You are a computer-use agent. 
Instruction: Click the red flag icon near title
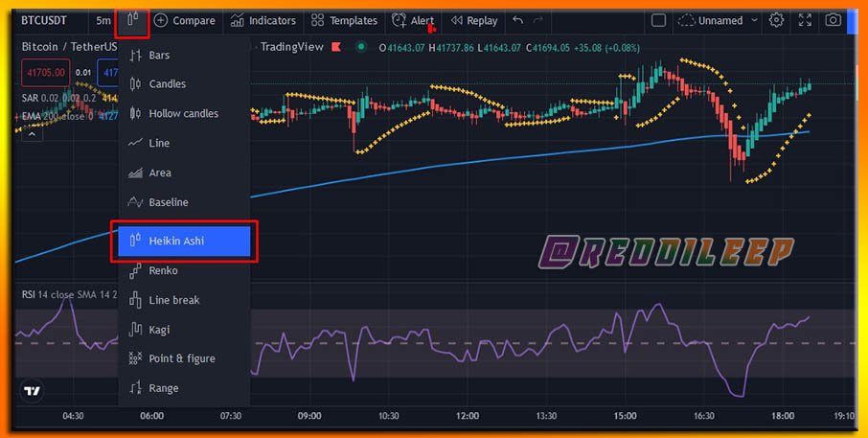point(336,47)
